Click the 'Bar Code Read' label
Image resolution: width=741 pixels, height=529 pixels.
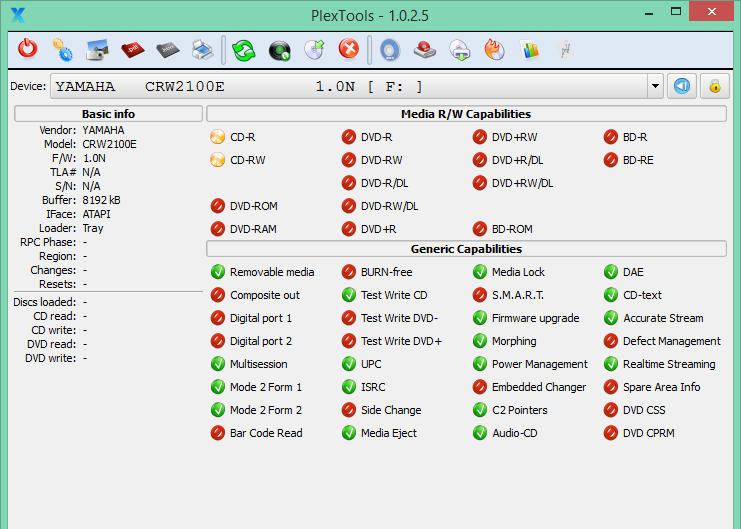(x=266, y=433)
